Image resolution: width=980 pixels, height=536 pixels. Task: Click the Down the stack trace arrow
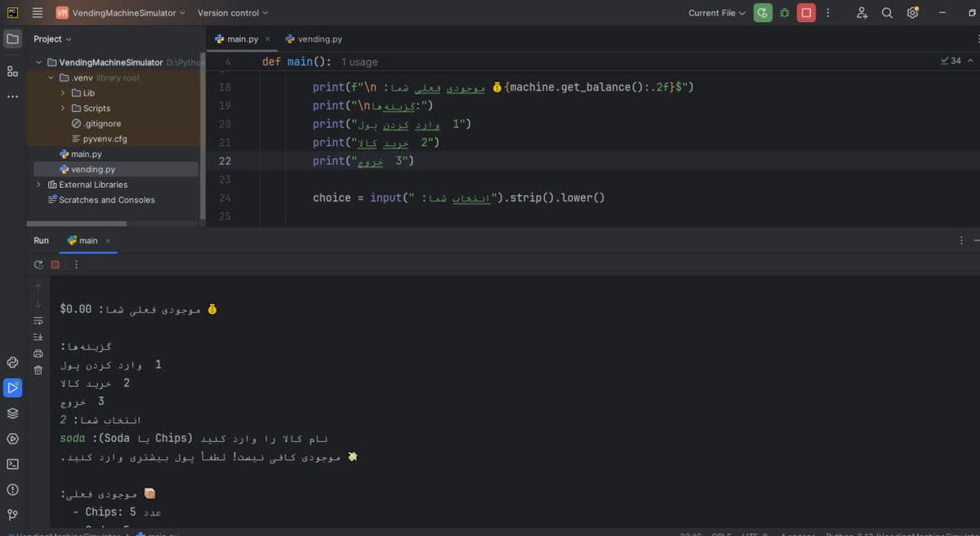(38, 304)
